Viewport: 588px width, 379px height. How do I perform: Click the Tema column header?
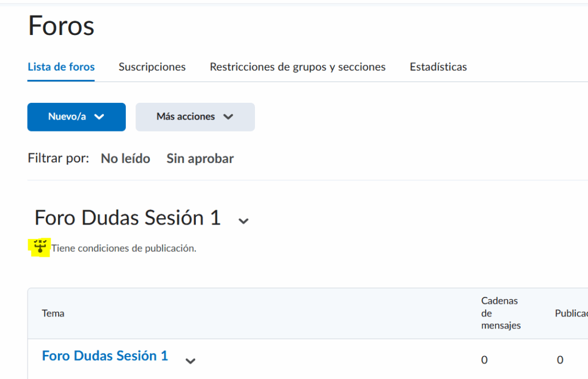53,313
